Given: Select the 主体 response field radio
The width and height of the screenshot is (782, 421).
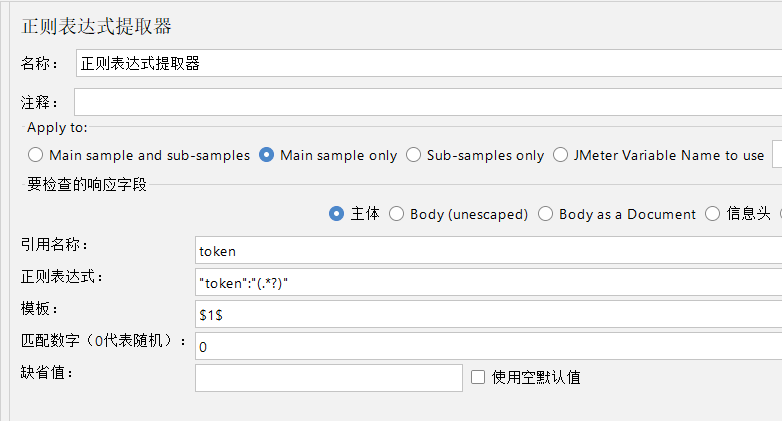Looking at the screenshot, I should tap(337, 213).
